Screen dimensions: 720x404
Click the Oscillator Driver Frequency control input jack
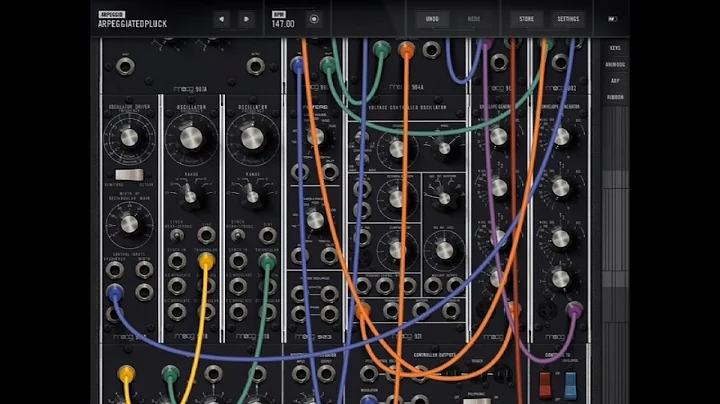pos(114,270)
